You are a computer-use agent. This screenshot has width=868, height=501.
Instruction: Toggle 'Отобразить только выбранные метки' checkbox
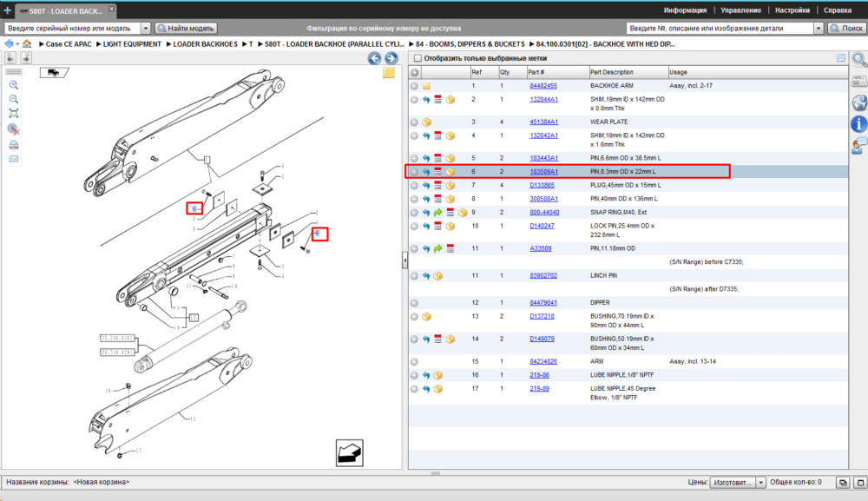click(x=418, y=58)
